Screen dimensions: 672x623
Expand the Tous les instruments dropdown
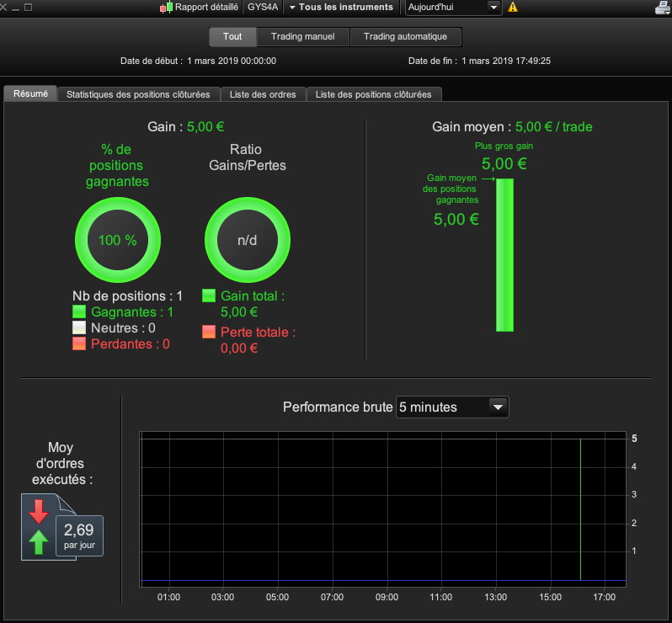click(x=341, y=8)
